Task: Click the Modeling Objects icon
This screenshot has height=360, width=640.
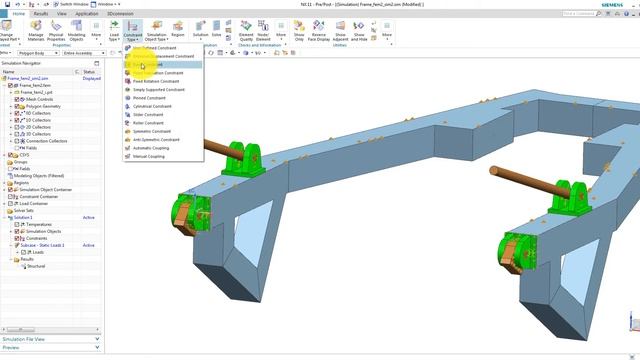Action: pos(76,31)
